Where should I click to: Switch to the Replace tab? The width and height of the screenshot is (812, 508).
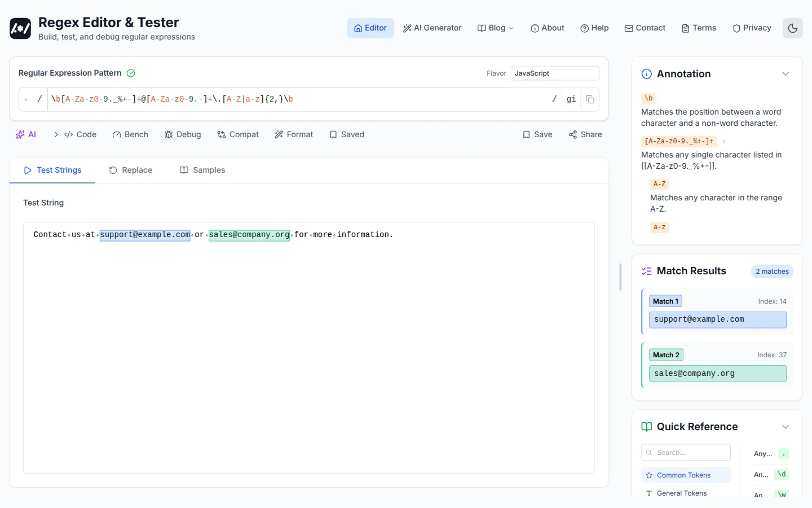click(x=130, y=170)
